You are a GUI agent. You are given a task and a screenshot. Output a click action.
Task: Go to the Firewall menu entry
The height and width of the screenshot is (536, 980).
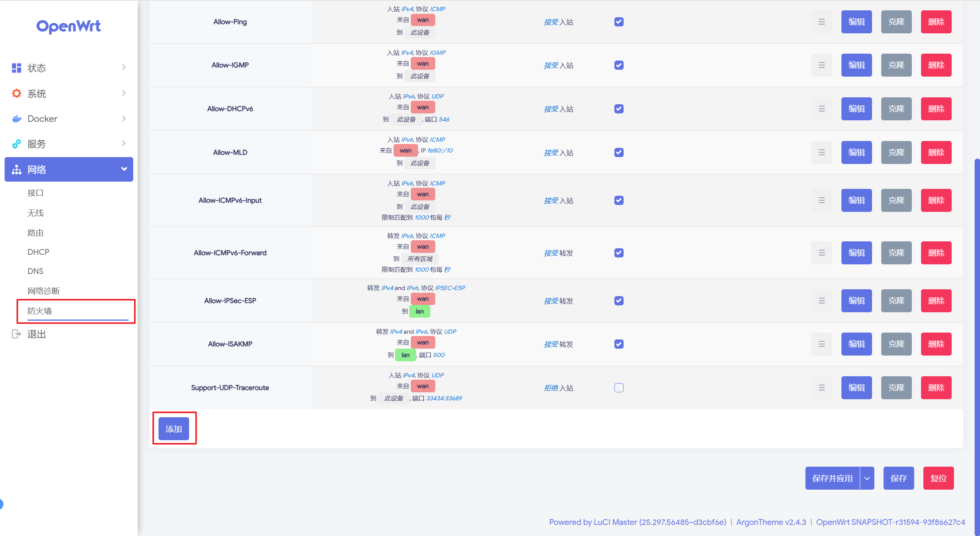click(40, 311)
